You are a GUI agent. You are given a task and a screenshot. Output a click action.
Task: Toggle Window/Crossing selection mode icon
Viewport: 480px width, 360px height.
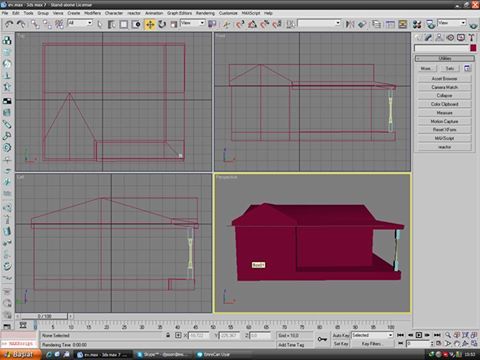pyautogui.click(x=136, y=24)
